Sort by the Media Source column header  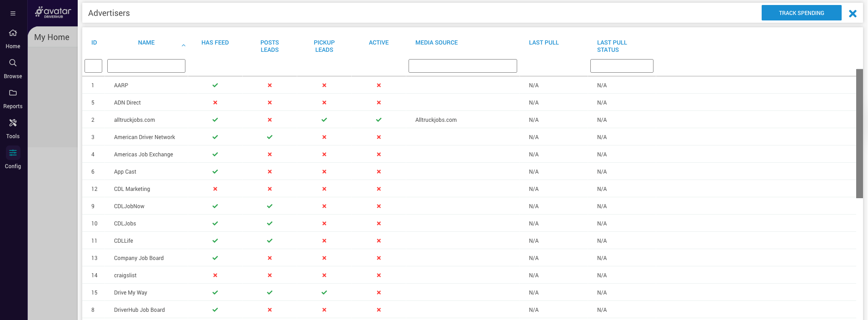(x=436, y=43)
